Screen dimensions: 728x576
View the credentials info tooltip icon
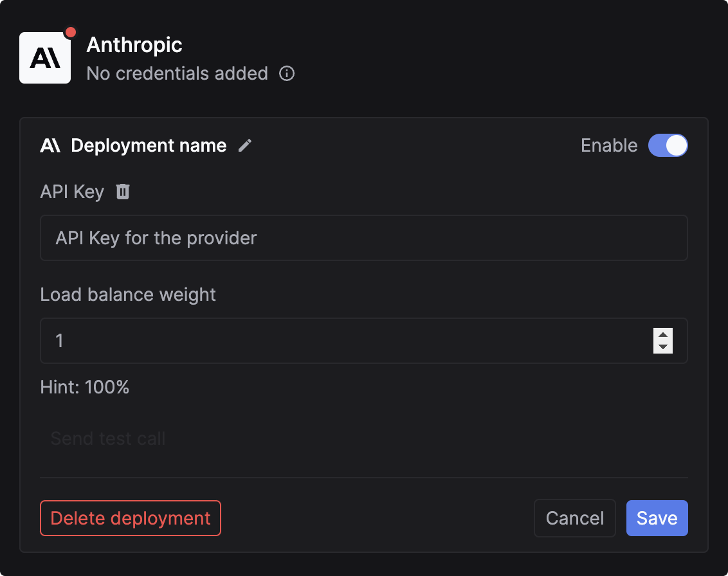(x=287, y=73)
